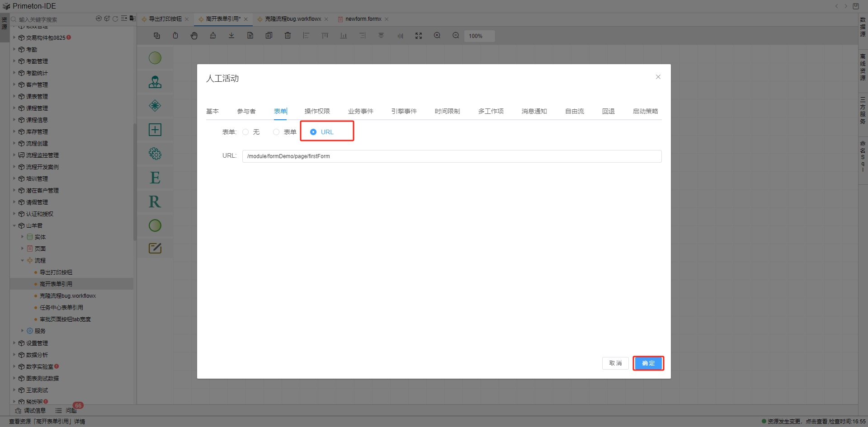868x427 pixels.
Task: Click the zoom out magnifier icon
Action: pyautogui.click(x=456, y=36)
